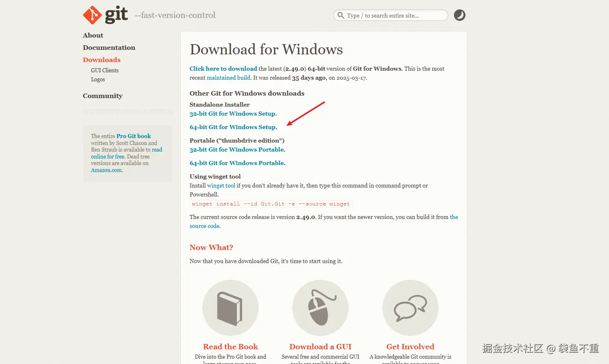Open the About section
This screenshot has height=364, width=609.
[93, 36]
